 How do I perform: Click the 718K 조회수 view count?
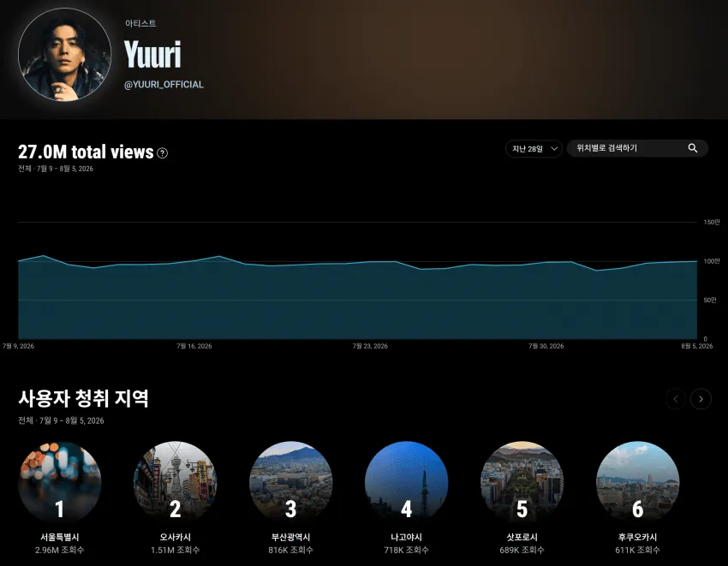[406, 551]
